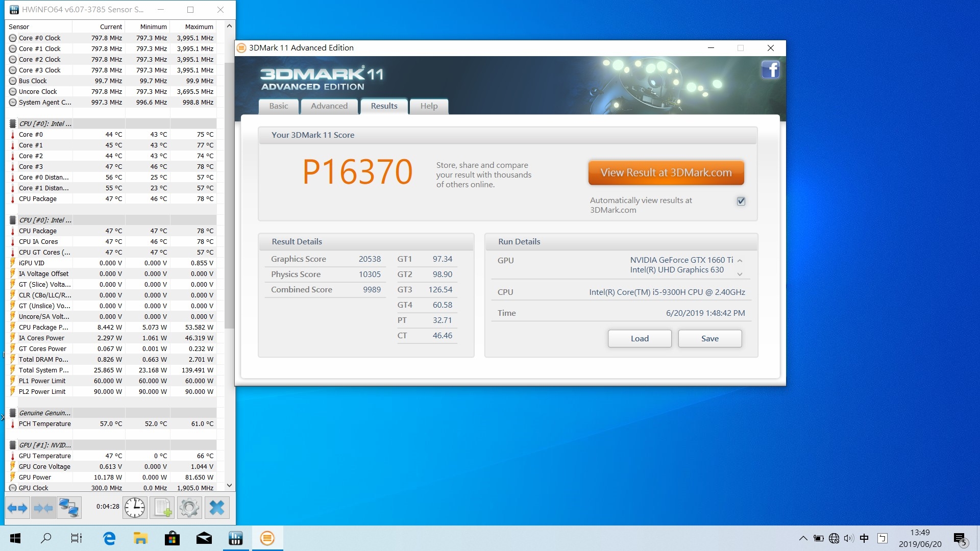Click the Maximum column header
980x551 pixels.
pyautogui.click(x=193, y=27)
